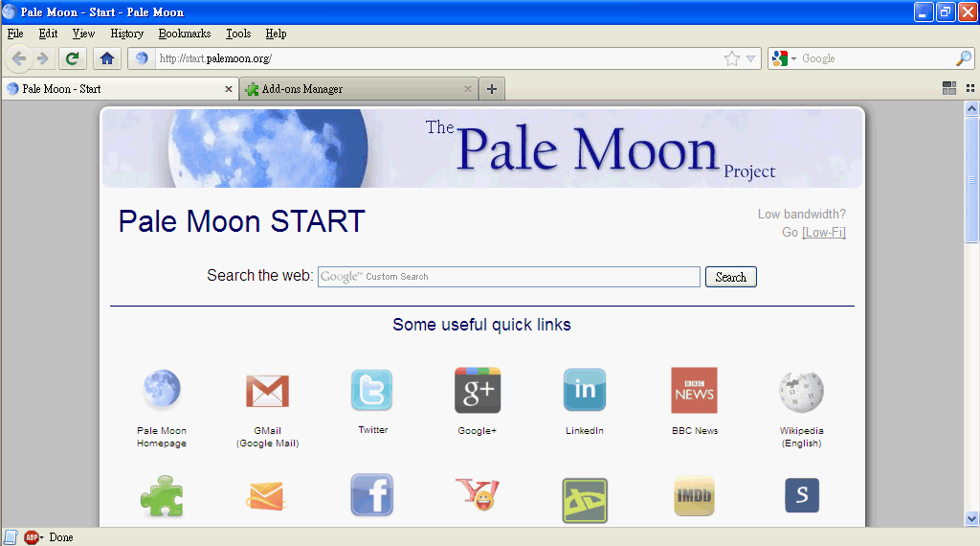Viewport: 980px width, 546px height.
Task: Open the Yahoo quick link icon
Action: click(479, 494)
